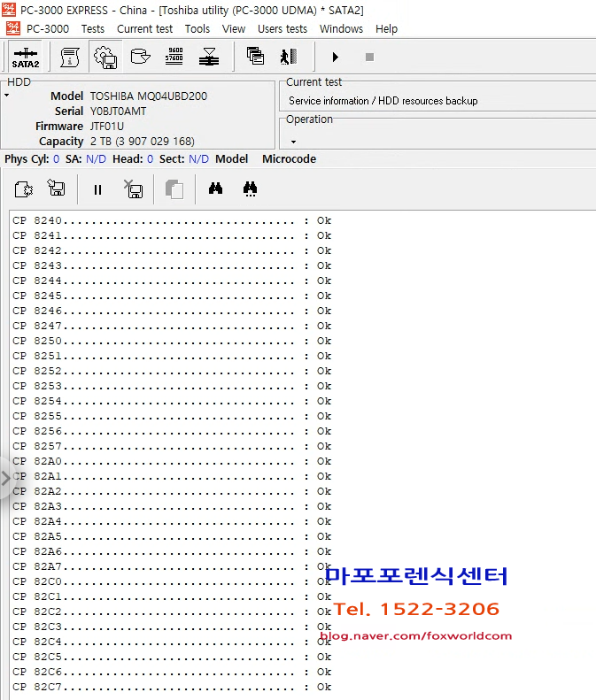Select log line CP 8244
Screen dimensions: 596x700
[x=172, y=281]
